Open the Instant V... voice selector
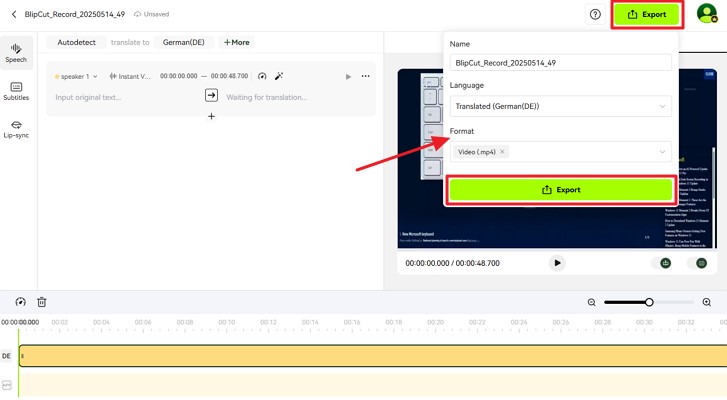 click(130, 76)
